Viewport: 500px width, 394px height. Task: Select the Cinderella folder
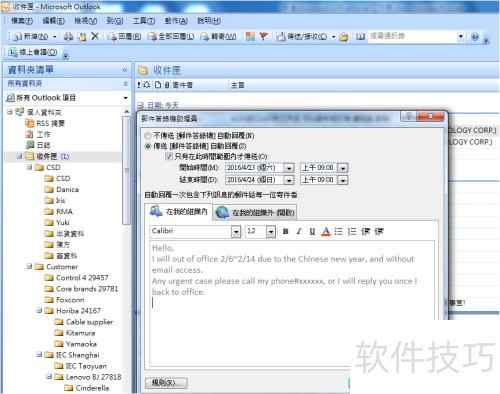pos(87,388)
